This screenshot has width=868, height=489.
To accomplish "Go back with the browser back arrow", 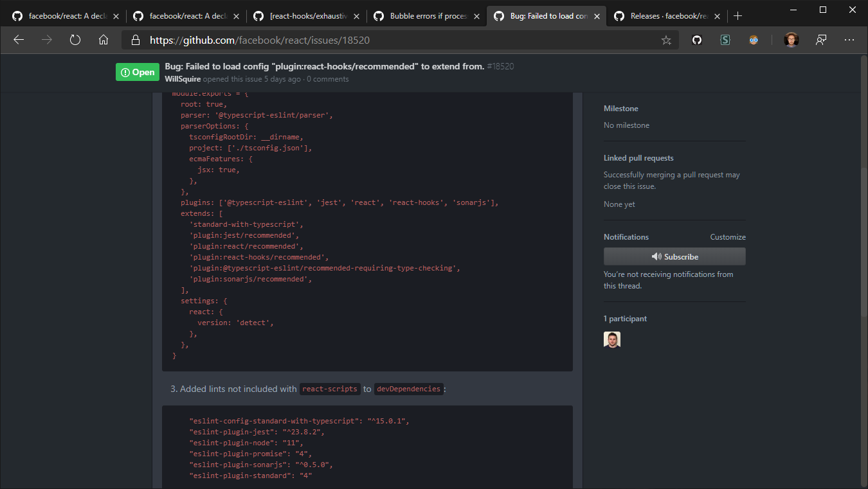I will click(x=19, y=40).
